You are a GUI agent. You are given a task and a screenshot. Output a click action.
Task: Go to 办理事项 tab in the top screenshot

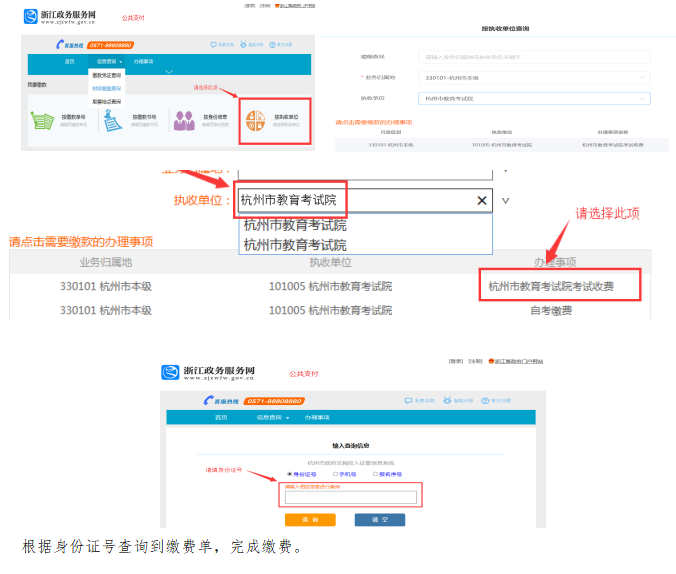144,62
